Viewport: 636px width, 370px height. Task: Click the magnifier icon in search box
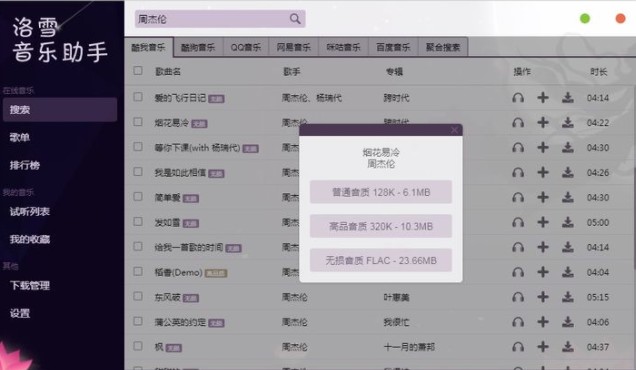point(295,19)
